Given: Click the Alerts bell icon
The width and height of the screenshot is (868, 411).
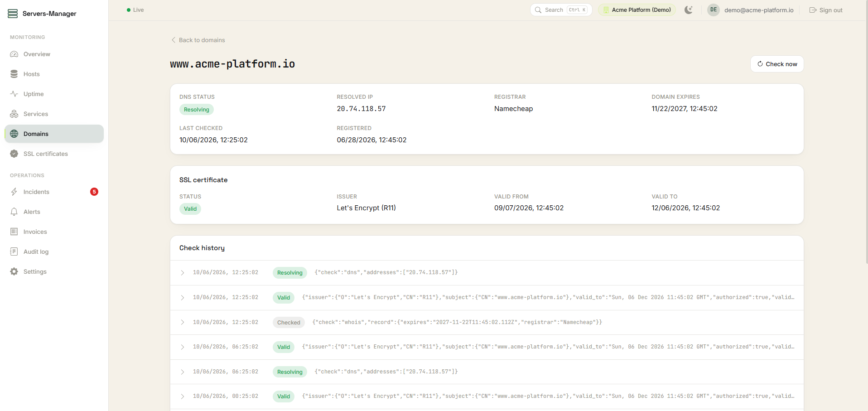Looking at the screenshot, I should [14, 212].
